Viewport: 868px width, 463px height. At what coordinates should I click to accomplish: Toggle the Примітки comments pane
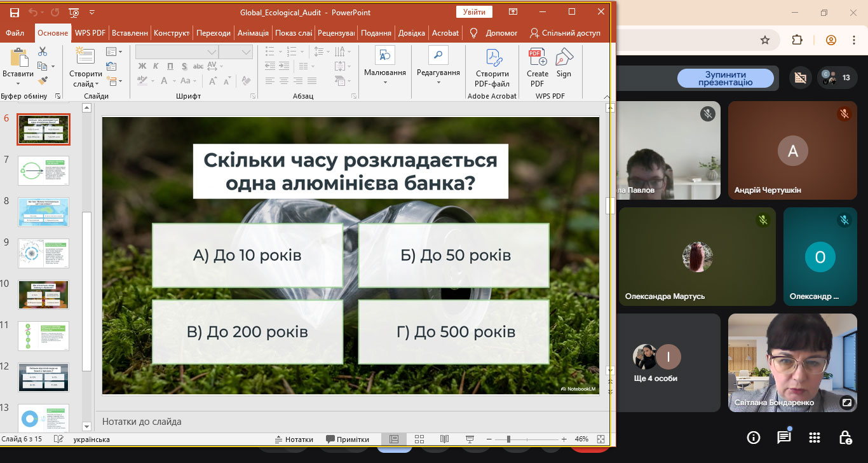[x=348, y=439]
